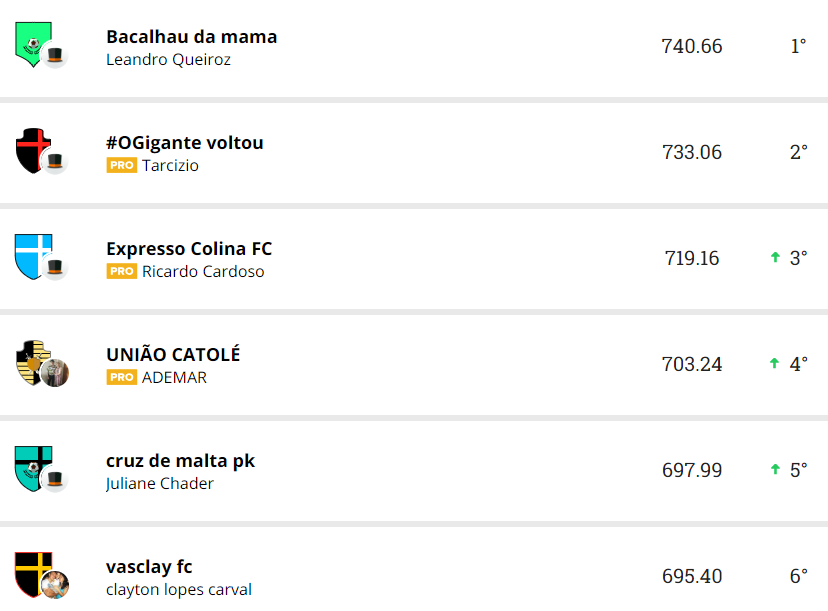Click score 733.06 for #OGigante voltou
The height and width of the screenshot is (611, 828).
point(692,152)
